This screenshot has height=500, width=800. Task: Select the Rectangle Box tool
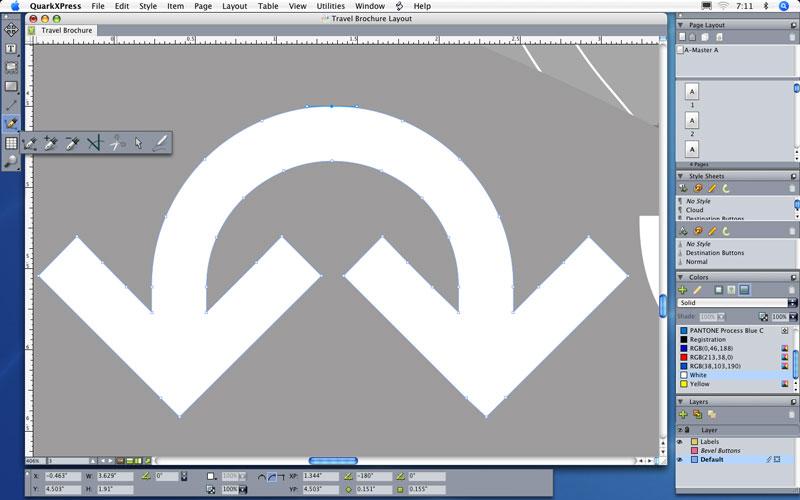coord(11,86)
